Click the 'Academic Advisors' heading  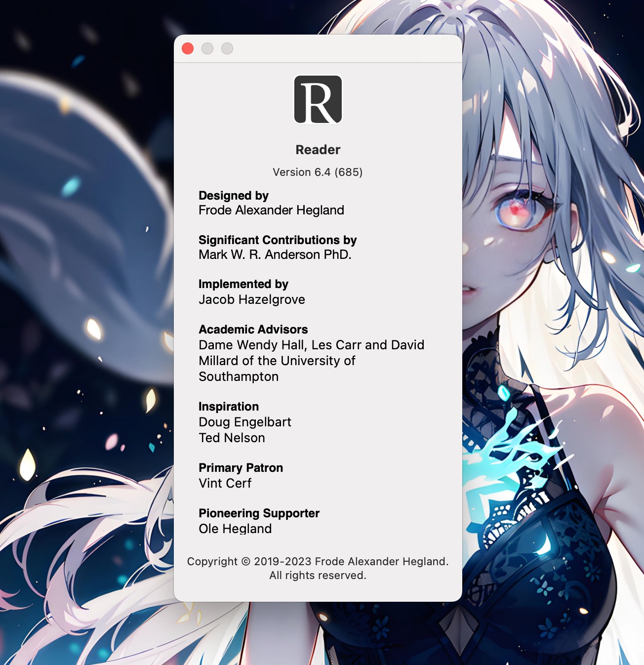(253, 330)
